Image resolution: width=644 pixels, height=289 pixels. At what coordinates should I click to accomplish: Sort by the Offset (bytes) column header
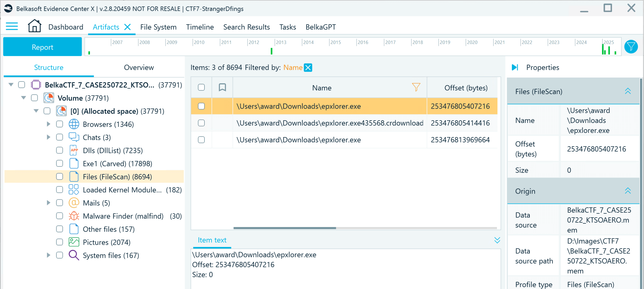pyautogui.click(x=466, y=88)
